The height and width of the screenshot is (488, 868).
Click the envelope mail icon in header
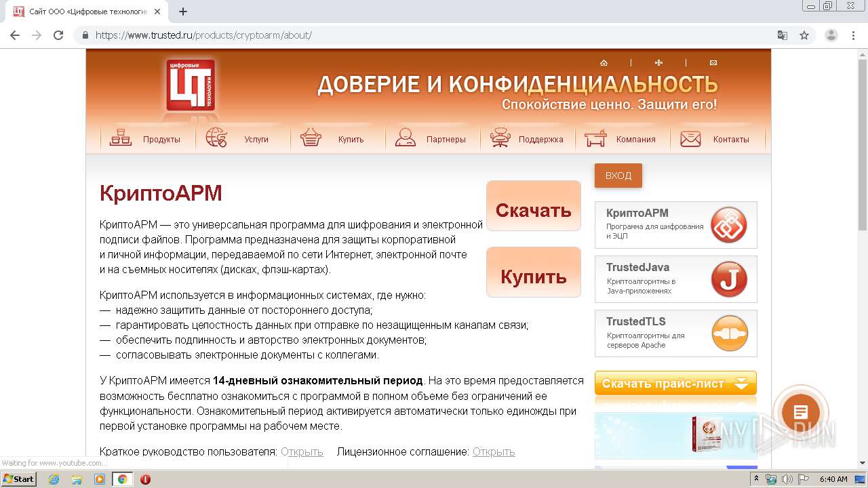click(x=713, y=63)
